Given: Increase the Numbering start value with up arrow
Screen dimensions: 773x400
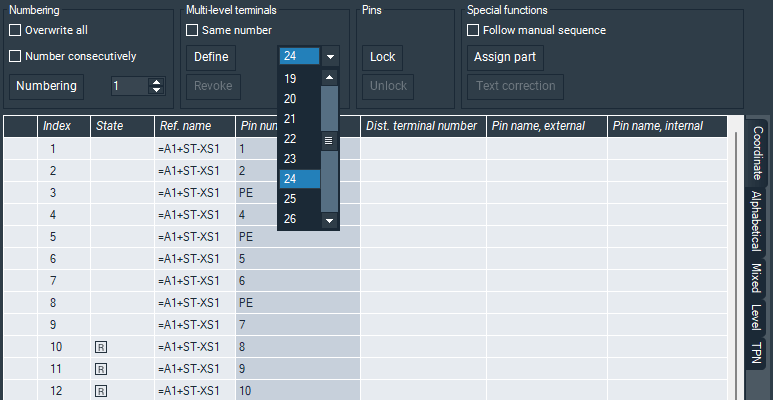Looking at the screenshot, I should (155, 82).
